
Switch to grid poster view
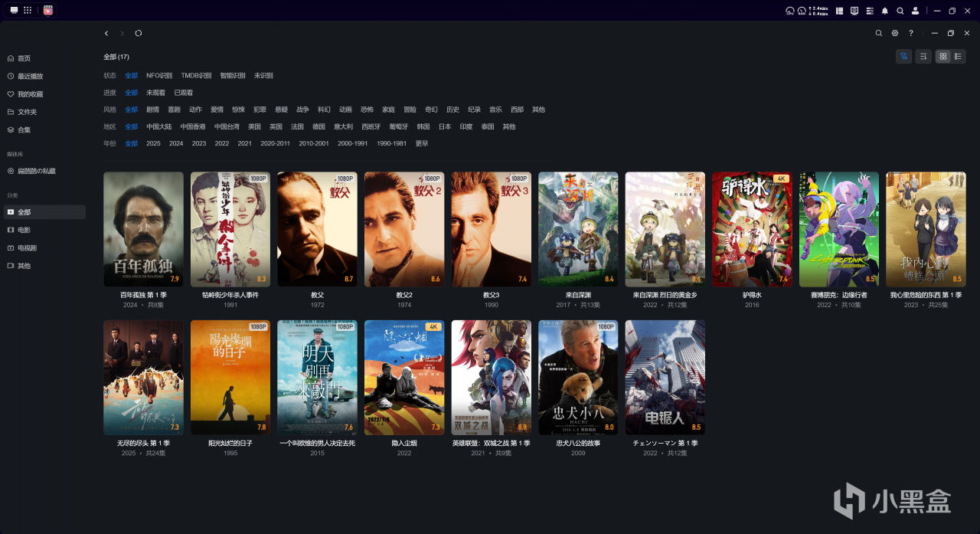[x=943, y=56]
